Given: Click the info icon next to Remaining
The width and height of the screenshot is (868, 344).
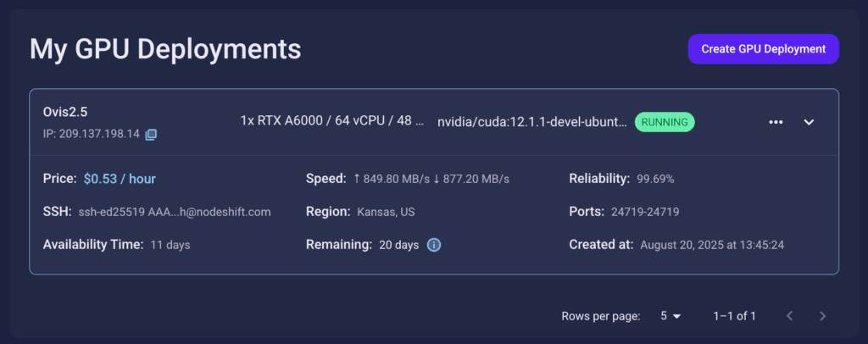Looking at the screenshot, I should coord(434,245).
